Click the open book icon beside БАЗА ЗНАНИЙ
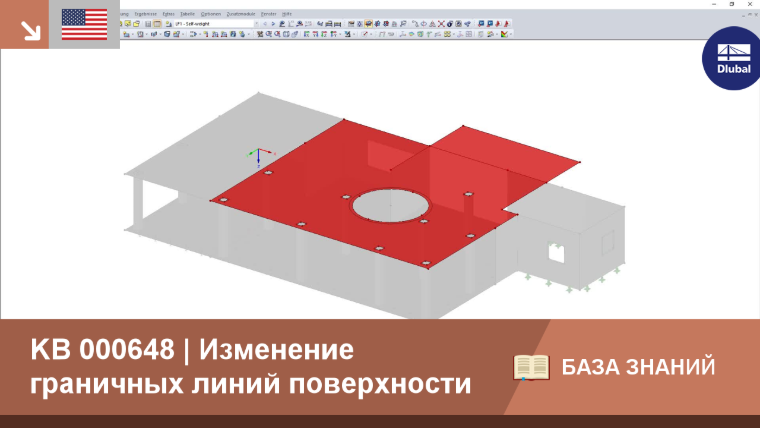This screenshot has width=760, height=428. tap(531, 367)
